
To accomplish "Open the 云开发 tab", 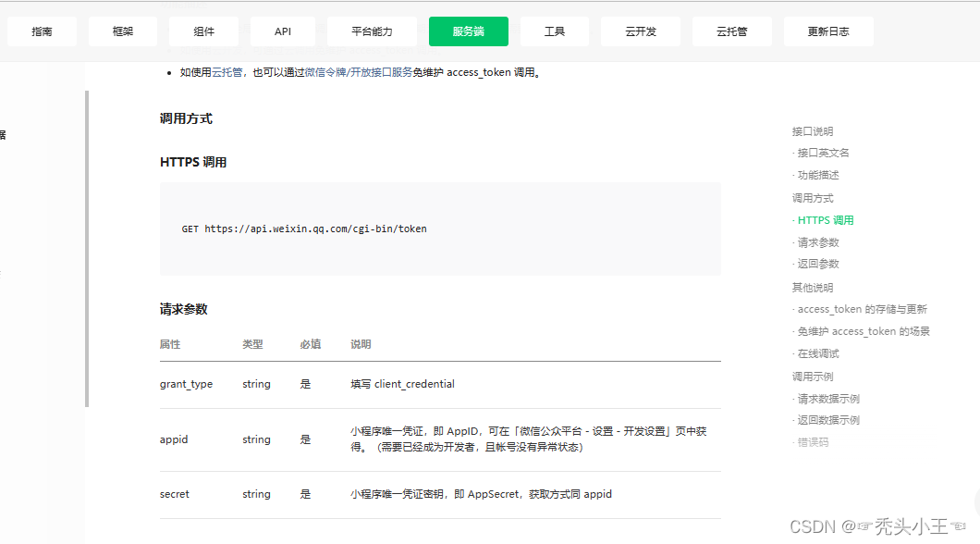I will (641, 31).
